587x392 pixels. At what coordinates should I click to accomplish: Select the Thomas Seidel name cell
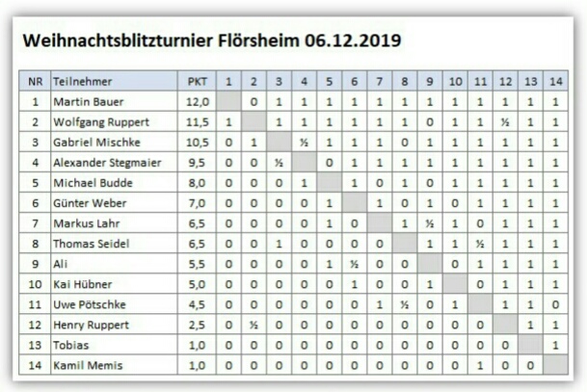point(89,244)
